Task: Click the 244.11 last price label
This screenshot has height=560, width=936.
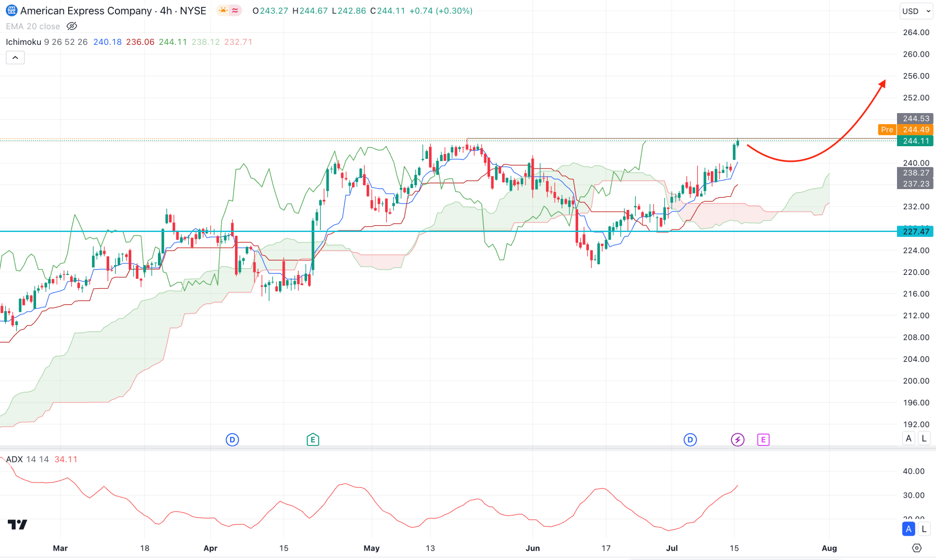Action: (916, 141)
